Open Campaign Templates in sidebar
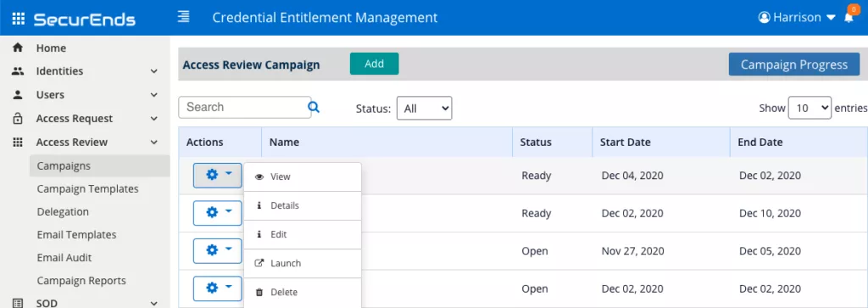This screenshot has width=868, height=308. [x=87, y=189]
